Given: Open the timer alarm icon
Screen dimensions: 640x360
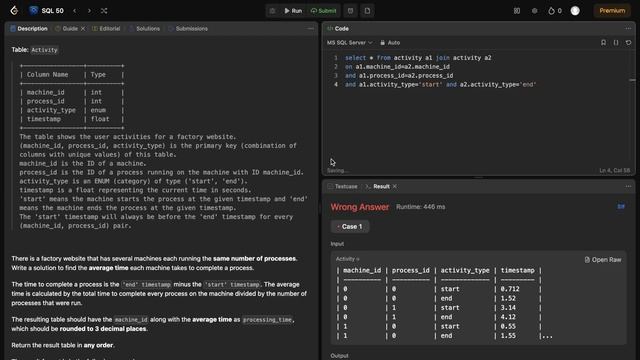Looking at the screenshot, I should pos(350,11).
